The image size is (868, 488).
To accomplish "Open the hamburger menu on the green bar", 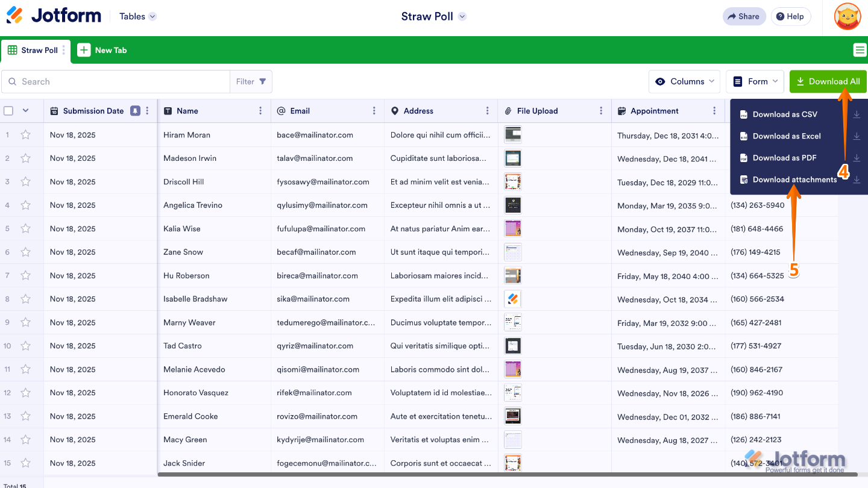I will 860,50.
